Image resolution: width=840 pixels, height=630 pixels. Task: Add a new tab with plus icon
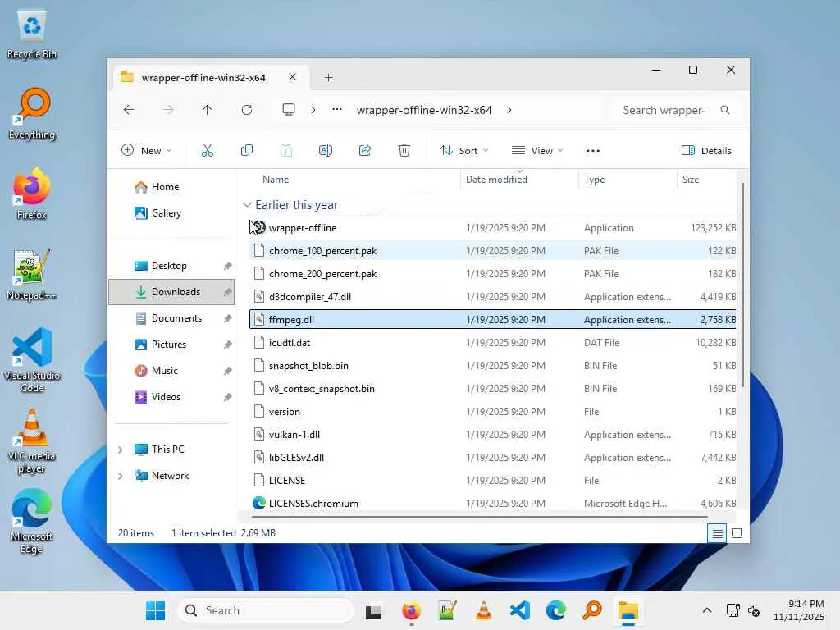point(329,78)
